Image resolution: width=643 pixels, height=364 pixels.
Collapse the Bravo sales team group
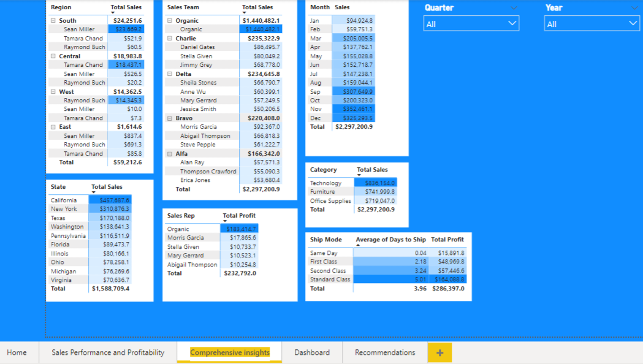coord(169,118)
